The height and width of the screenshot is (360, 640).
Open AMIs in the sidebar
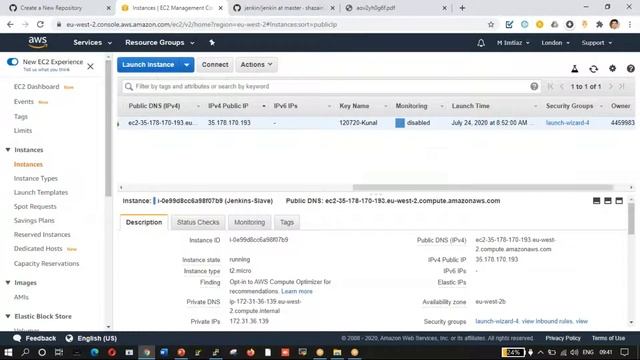tap(21, 297)
